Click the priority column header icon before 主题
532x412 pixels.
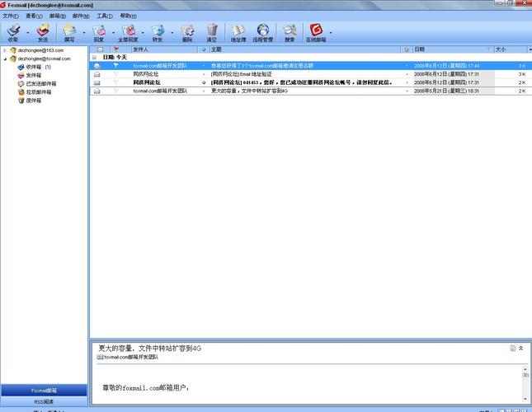[x=204, y=49]
